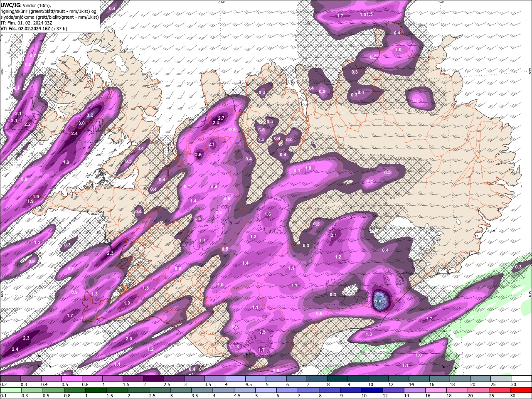This screenshot has height=399, width=532.
Task: Pick the 2.7 value on the northern coast
Action: (x=221, y=118)
